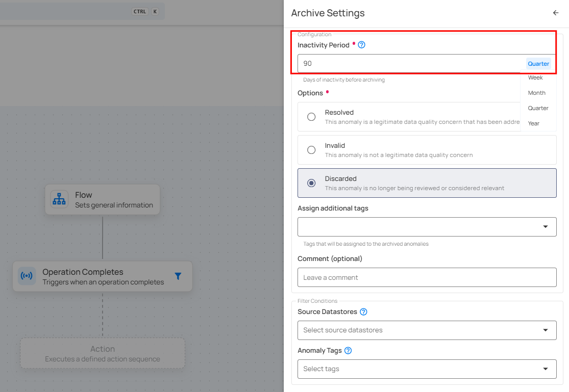Click the Inactivity Period help icon
Screen dimensions: 569x392
(361, 45)
